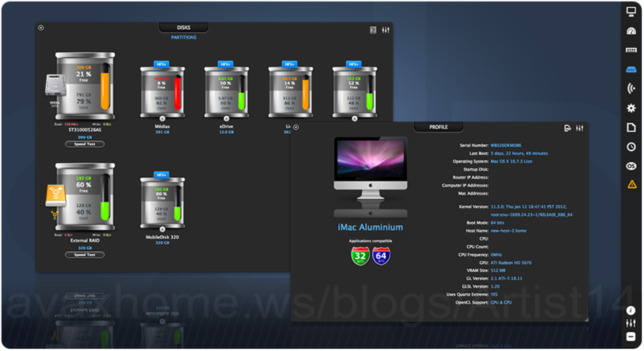644x351 pixels.
Task: Eject the partition showing 52% free
Action: coord(354,119)
